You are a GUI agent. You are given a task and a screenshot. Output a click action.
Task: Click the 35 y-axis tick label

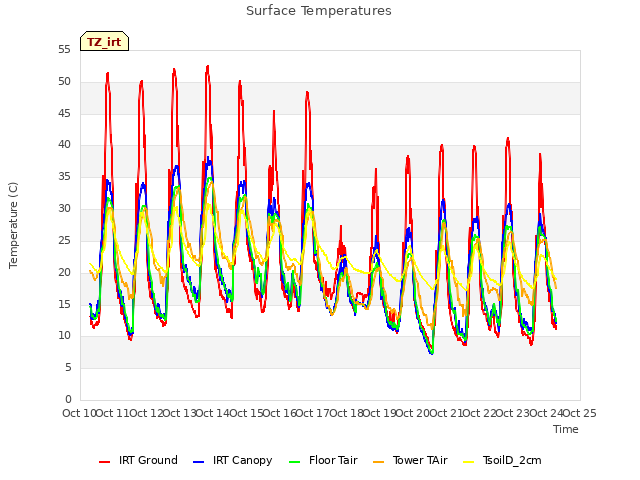pos(64,177)
